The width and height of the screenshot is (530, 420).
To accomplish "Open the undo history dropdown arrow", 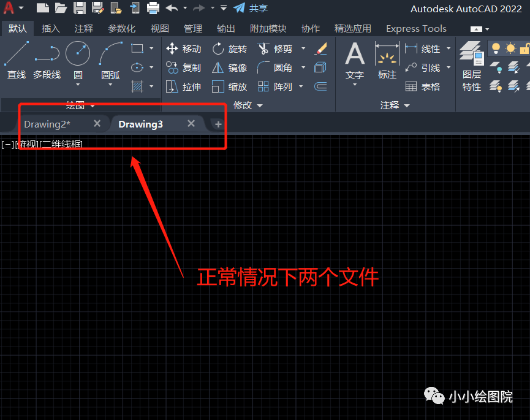I will [185, 8].
